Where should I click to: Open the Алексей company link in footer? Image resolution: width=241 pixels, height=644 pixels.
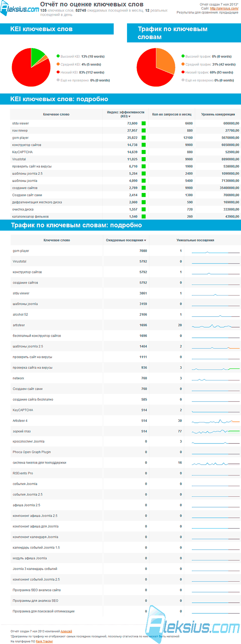point(66,631)
